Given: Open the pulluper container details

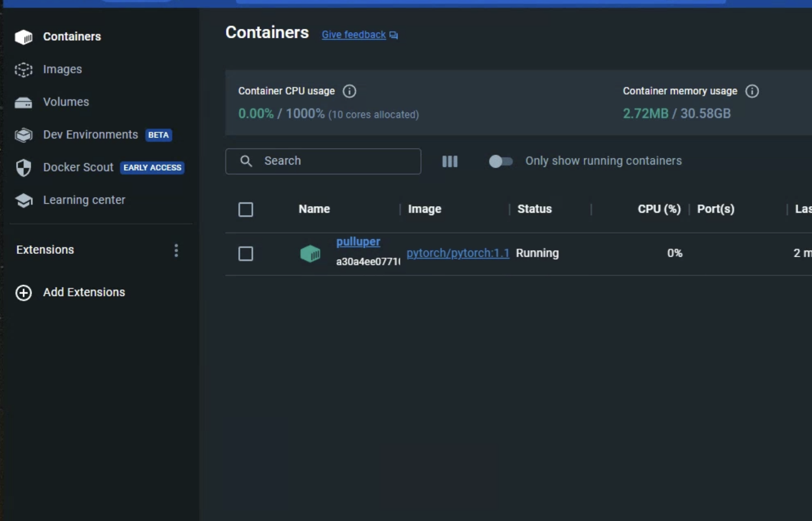Looking at the screenshot, I should click(358, 242).
